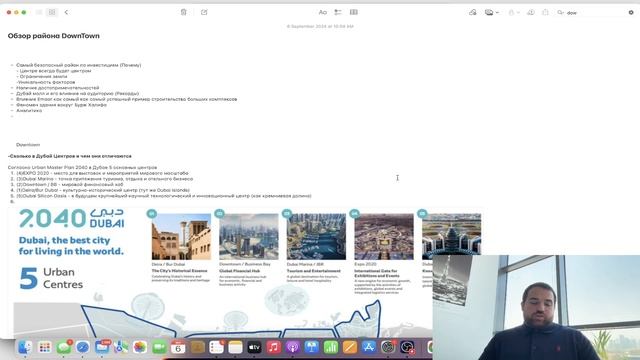Open Music from the Dock
This screenshot has width=640, height=360.
pos(273,347)
